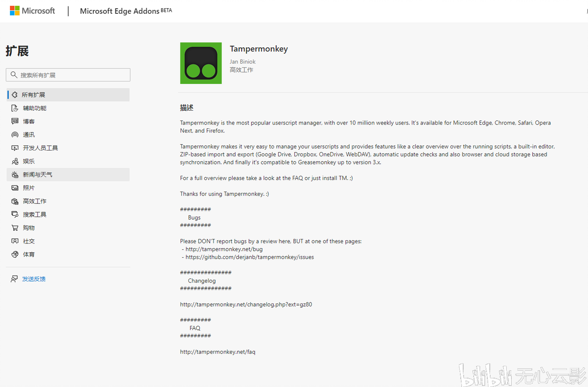
Task: Open the 娱乐 category icon
Action: point(15,161)
